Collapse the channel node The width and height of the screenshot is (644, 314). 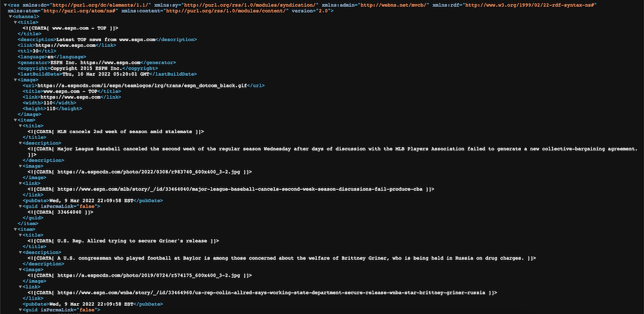pos(10,16)
